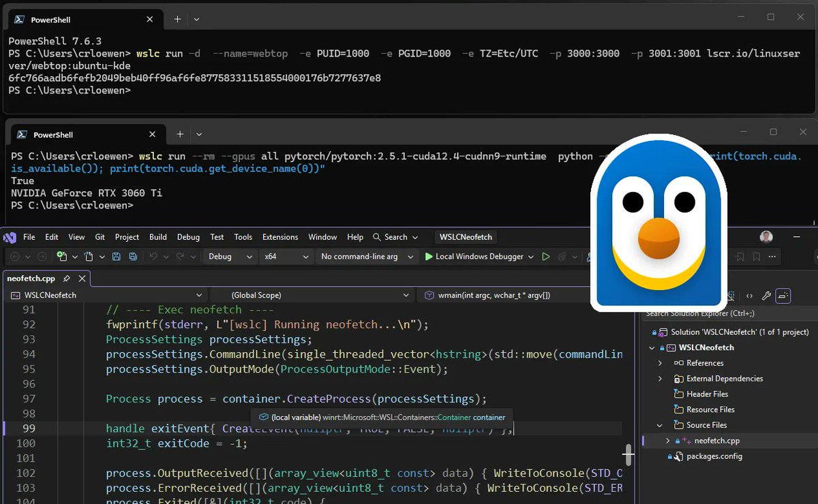Add a new tab in the second PowerShell window
The image size is (818, 504).
click(x=180, y=134)
